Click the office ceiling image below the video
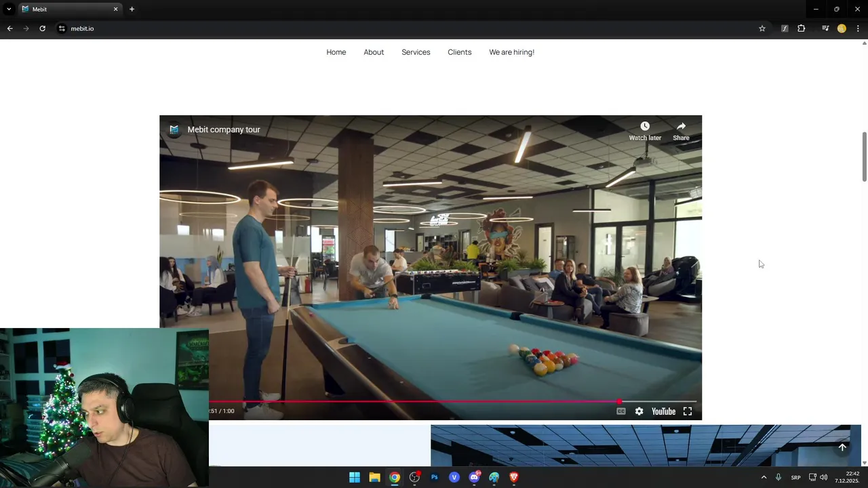868x488 pixels. point(646,445)
